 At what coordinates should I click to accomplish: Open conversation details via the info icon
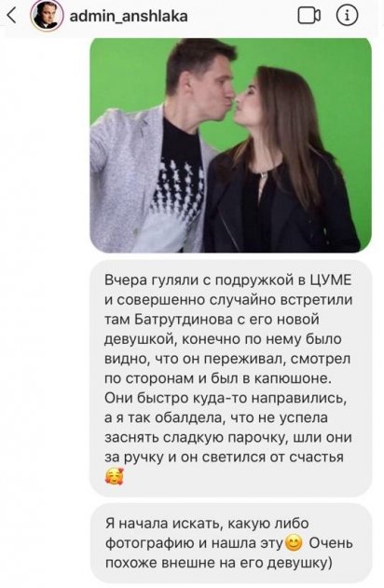pos(347,15)
